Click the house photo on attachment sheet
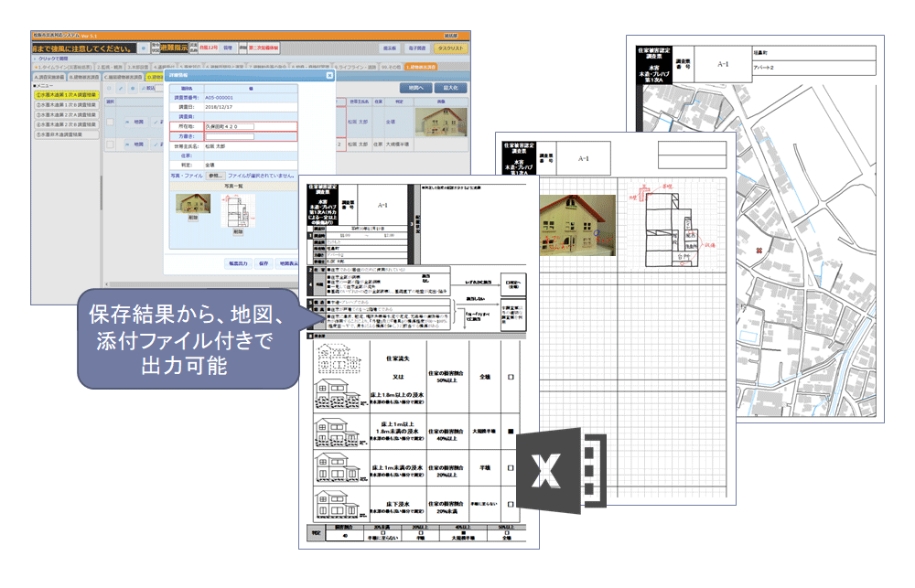The width and height of the screenshot is (915, 588). 577,225
